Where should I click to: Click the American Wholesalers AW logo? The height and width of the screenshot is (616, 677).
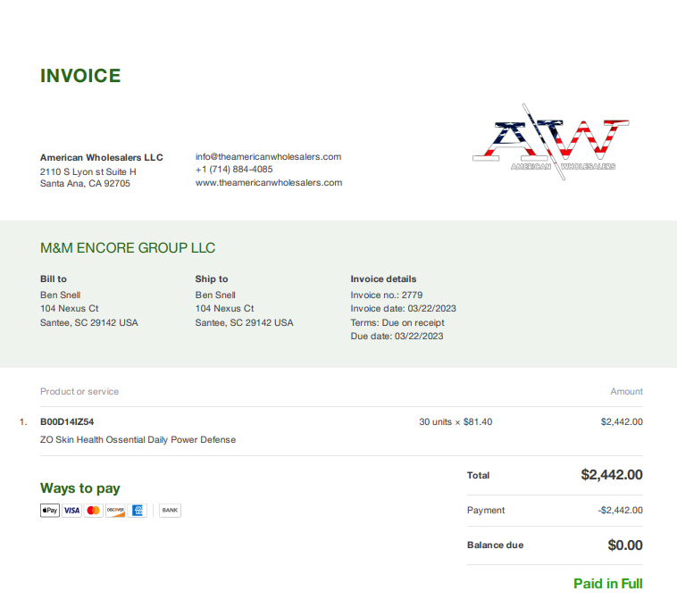tap(550, 142)
